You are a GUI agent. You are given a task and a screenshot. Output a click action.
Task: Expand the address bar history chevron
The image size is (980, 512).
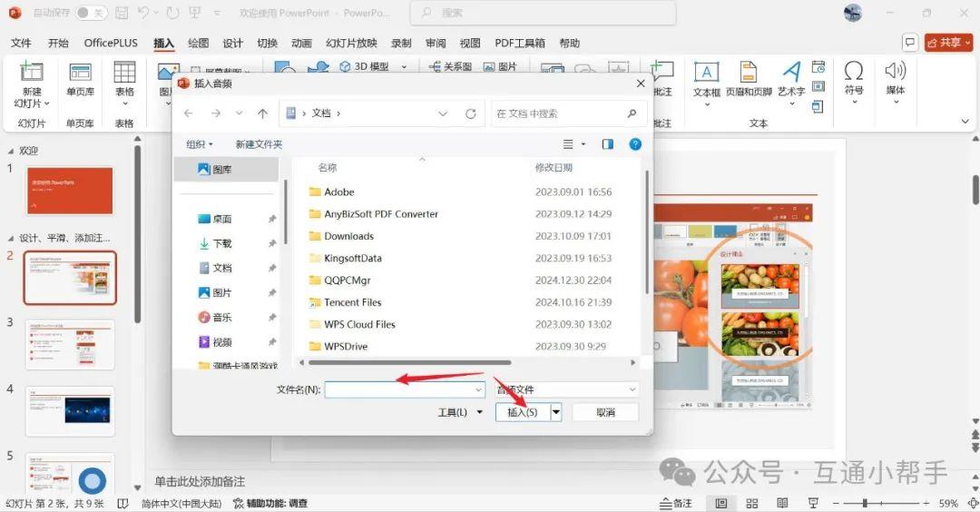click(443, 113)
